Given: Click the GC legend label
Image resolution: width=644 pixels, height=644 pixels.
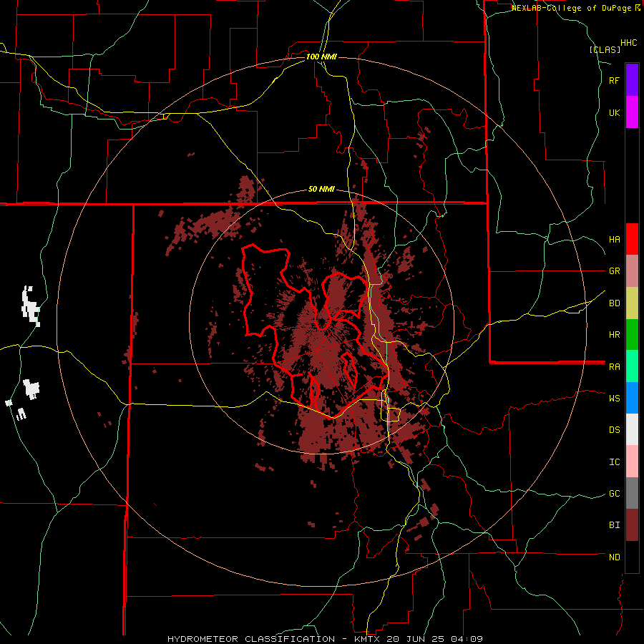Looking at the screenshot, I should [x=615, y=493].
